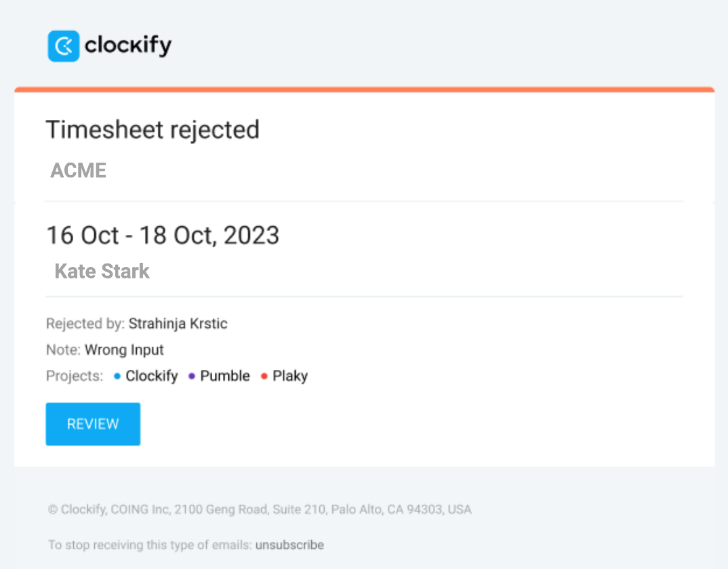The width and height of the screenshot is (728, 569).
Task: Click the date range 16 Oct - 18 Oct, 2023
Action: [x=163, y=235]
